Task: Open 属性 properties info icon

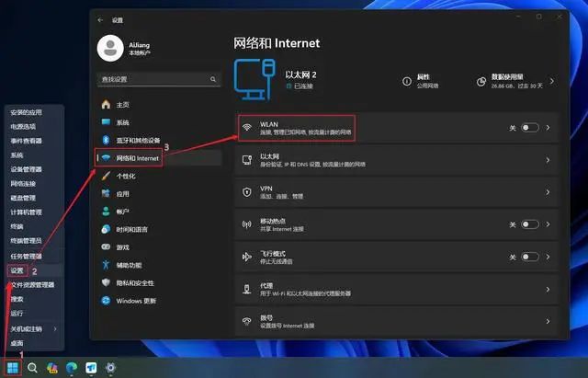Action: (x=407, y=81)
